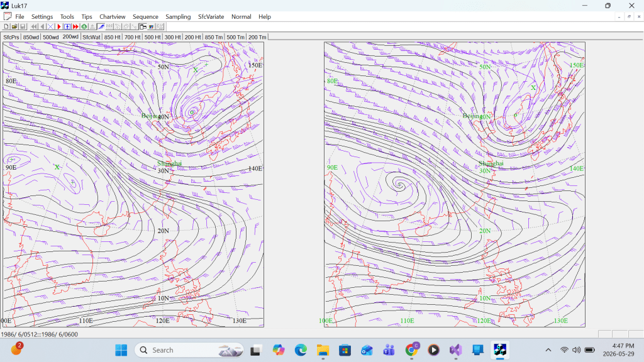The height and width of the screenshot is (362, 644).
Task: Show hidden icons chevron in system tray
Action: (548, 350)
